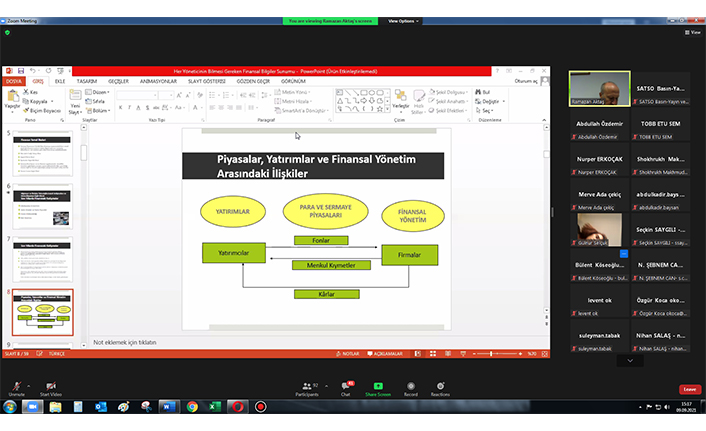Click the green Share Screen icon
The image size is (706, 431).
tap(378, 386)
